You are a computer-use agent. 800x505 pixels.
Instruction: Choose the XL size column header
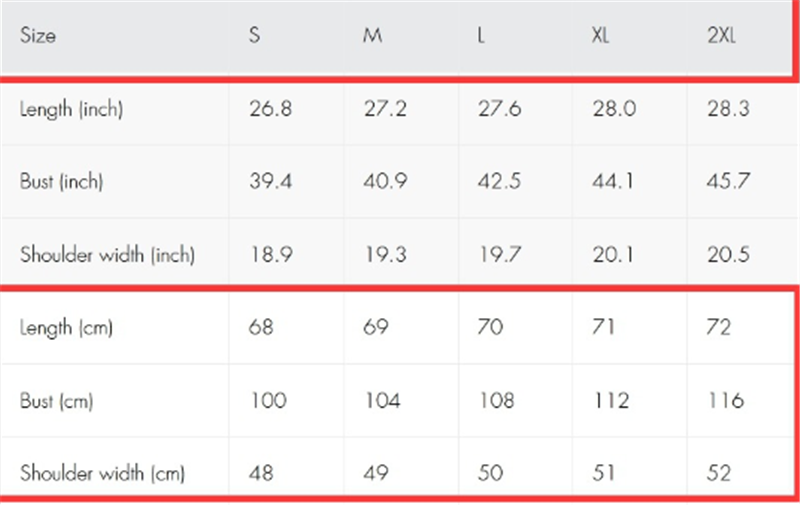(600, 36)
